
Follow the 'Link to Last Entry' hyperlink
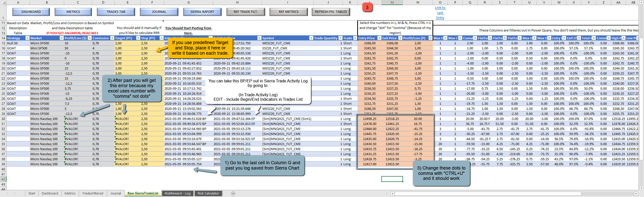coord(440,13)
